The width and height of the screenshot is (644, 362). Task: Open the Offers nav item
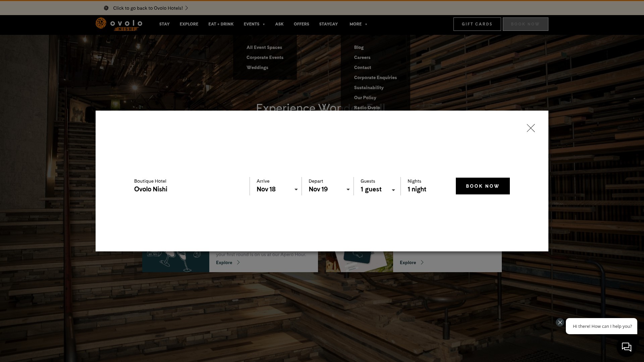pyautogui.click(x=301, y=24)
